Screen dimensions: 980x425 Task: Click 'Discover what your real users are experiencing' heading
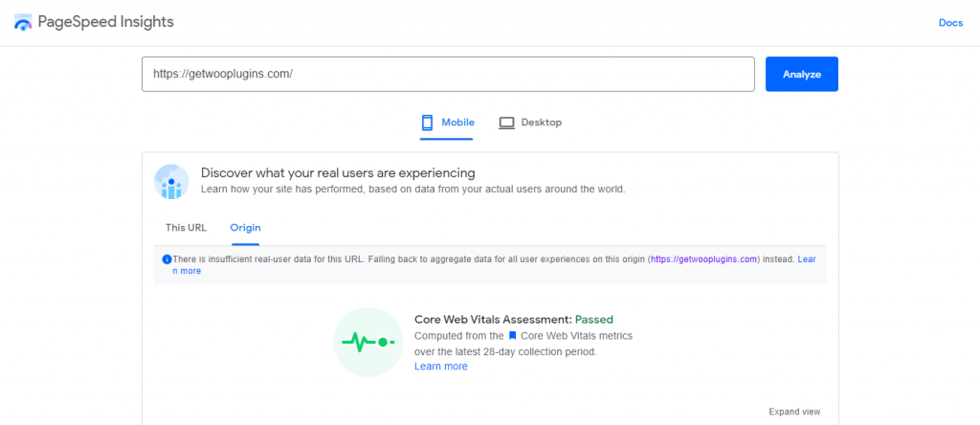coord(338,172)
